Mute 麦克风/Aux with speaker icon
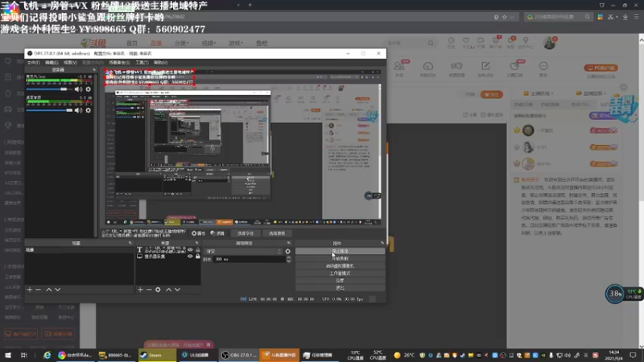The width and height of the screenshot is (644, 362). click(x=78, y=89)
